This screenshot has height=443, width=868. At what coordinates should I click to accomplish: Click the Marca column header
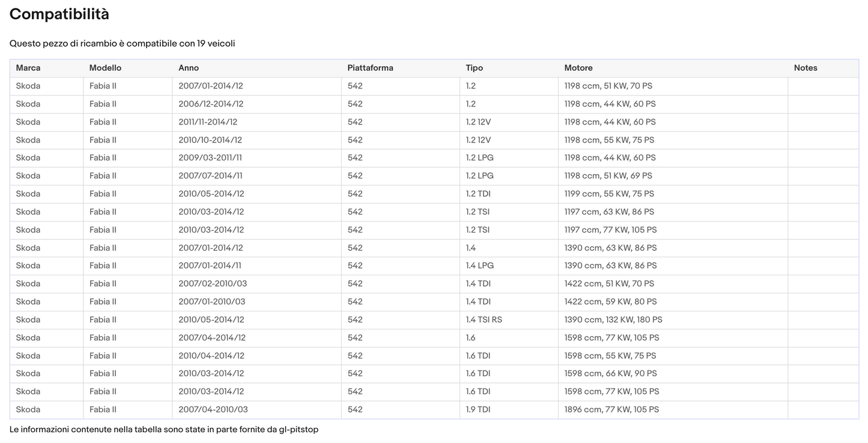click(28, 68)
